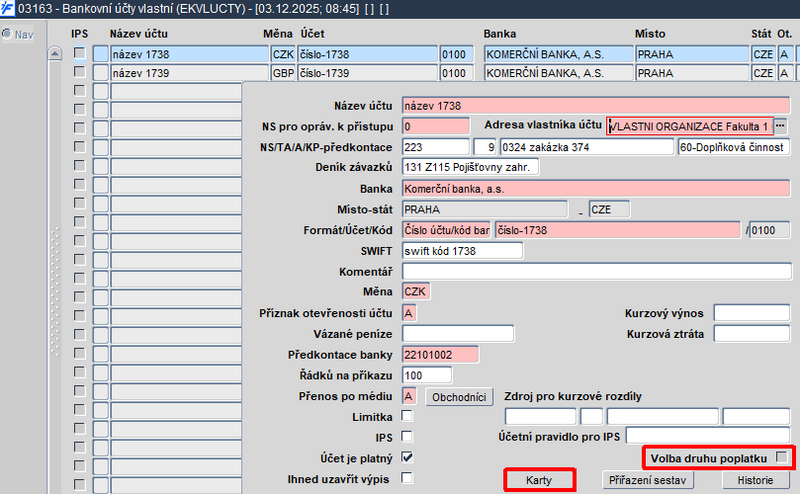
Task: Click the Adresa vlastníka účtu field
Action: click(x=690, y=126)
